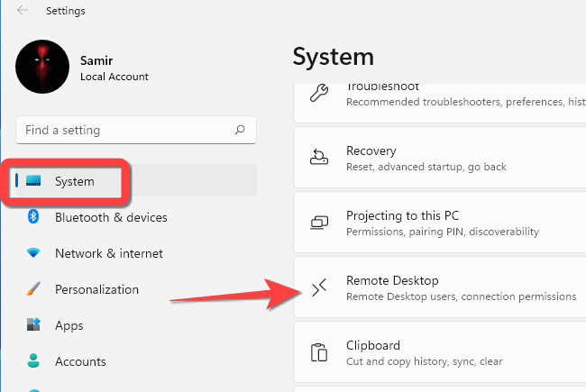Click the search magnifier icon

point(240,130)
